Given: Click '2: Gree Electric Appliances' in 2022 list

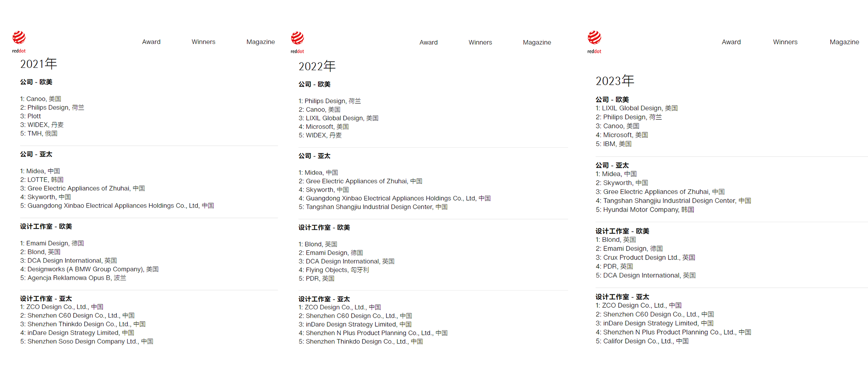Looking at the screenshot, I should coord(360,181).
